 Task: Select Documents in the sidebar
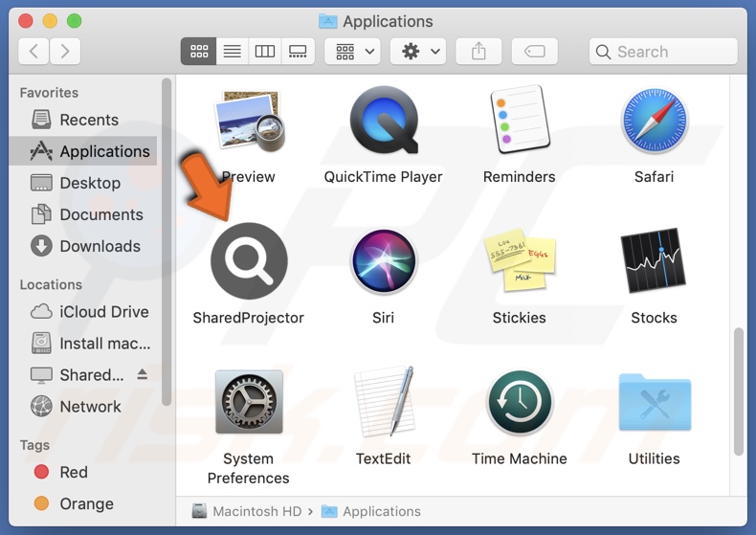[x=83, y=214]
